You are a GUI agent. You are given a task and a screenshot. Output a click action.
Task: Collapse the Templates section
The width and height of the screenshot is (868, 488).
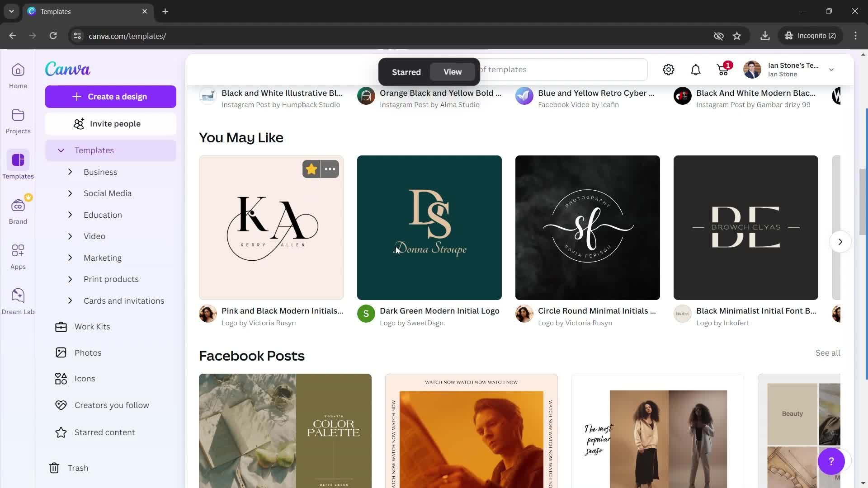point(61,150)
